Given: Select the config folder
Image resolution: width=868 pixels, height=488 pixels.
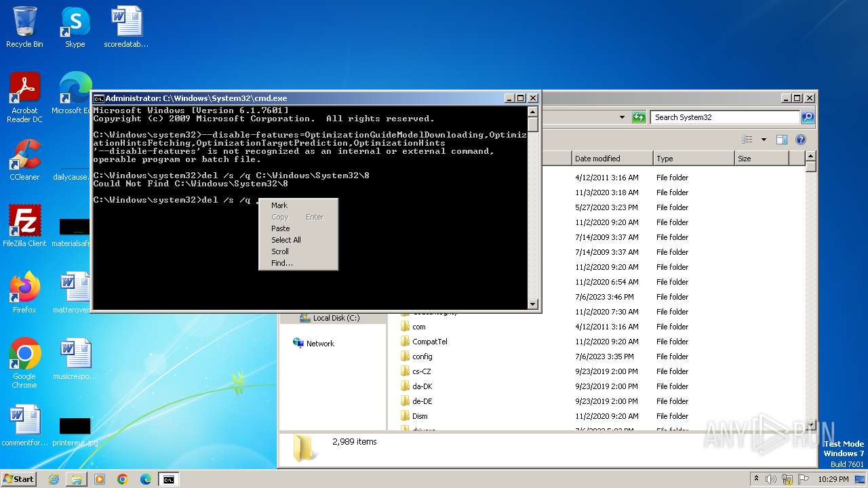Looking at the screenshot, I should (417, 357).
